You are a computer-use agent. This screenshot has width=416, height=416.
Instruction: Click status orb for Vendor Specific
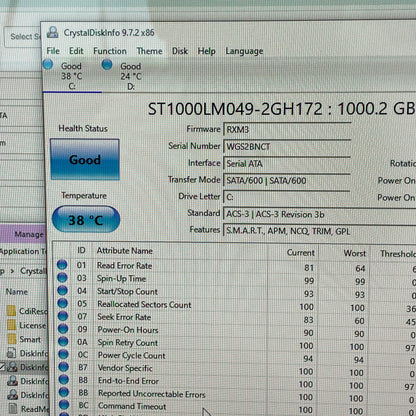pyautogui.click(x=63, y=367)
